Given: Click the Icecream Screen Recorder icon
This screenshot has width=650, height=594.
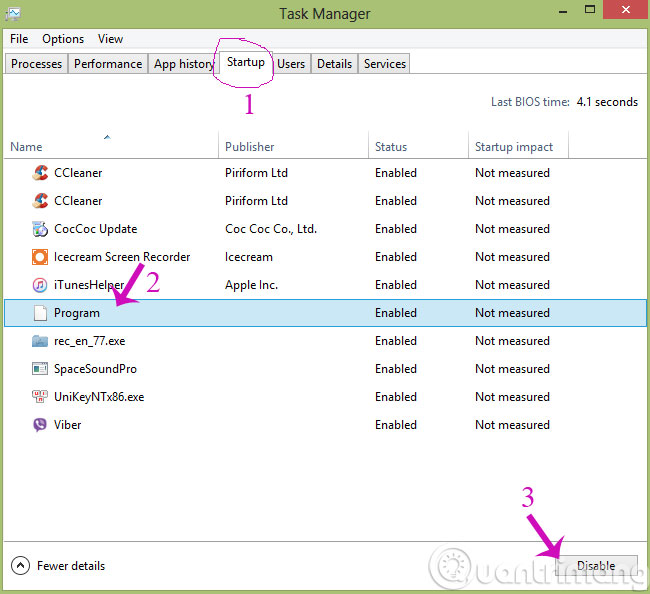Looking at the screenshot, I should pos(40,257).
